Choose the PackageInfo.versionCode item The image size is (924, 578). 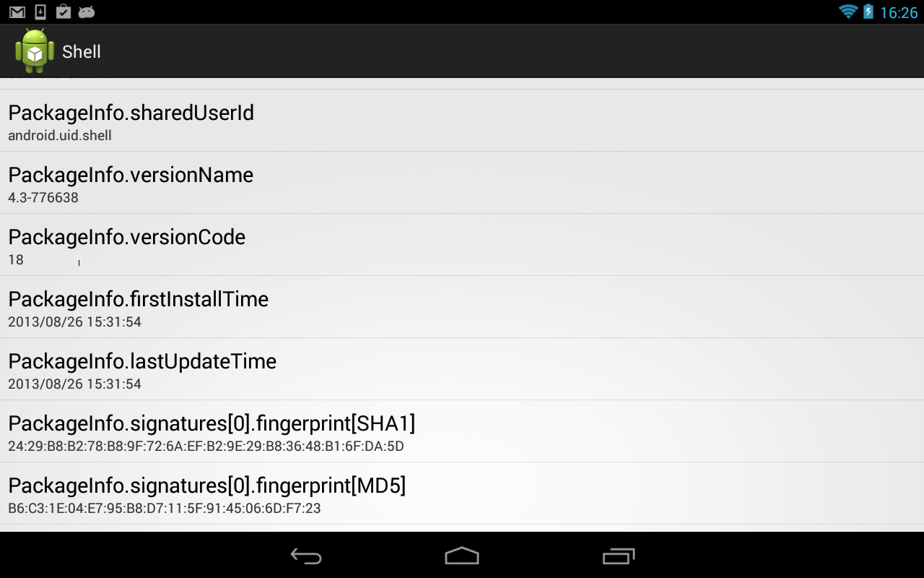(x=462, y=245)
